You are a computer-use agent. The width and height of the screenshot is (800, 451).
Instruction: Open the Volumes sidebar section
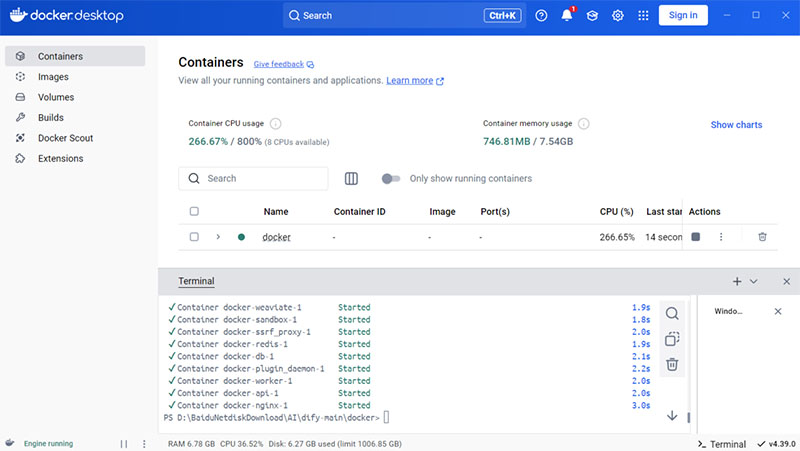click(75, 97)
